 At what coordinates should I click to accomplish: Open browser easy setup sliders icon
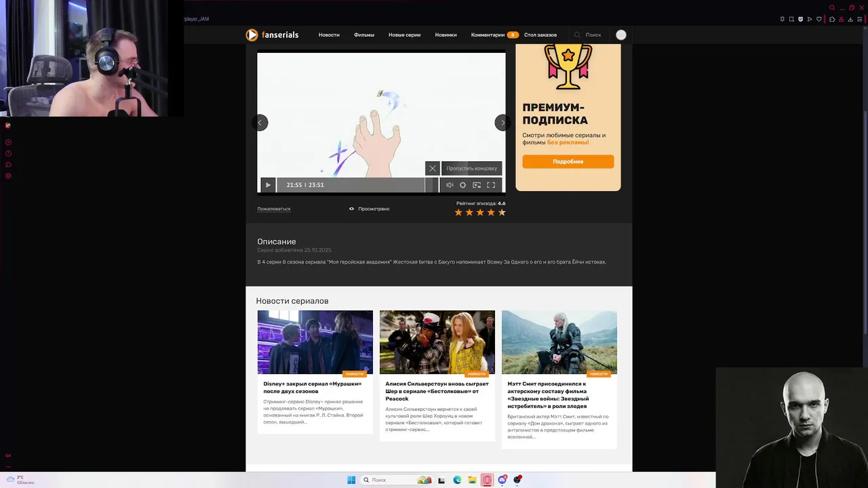pos(859,19)
